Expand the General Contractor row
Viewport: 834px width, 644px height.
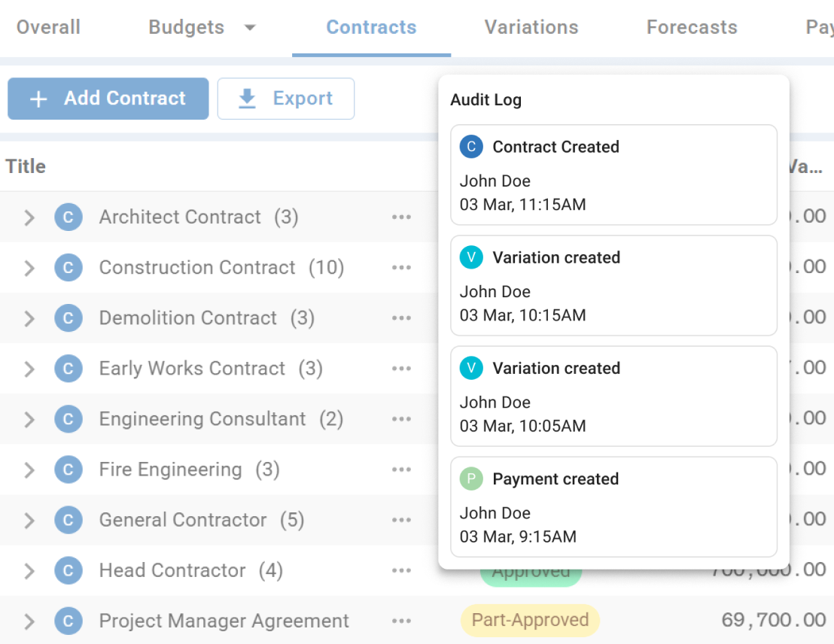[29, 519]
